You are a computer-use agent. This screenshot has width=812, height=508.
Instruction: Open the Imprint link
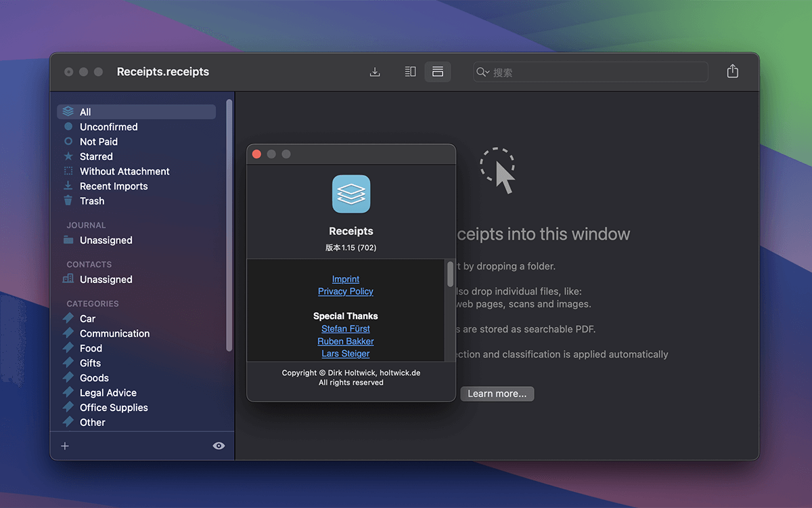(346, 279)
